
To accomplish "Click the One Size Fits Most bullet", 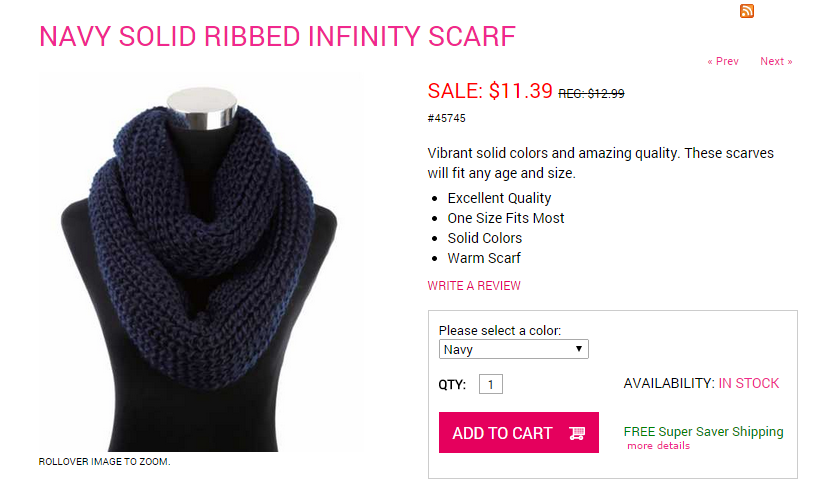I will (x=506, y=218).
